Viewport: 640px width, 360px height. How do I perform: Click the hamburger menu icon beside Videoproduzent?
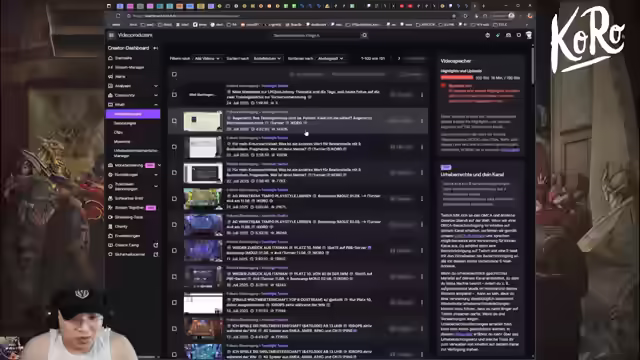(111, 36)
